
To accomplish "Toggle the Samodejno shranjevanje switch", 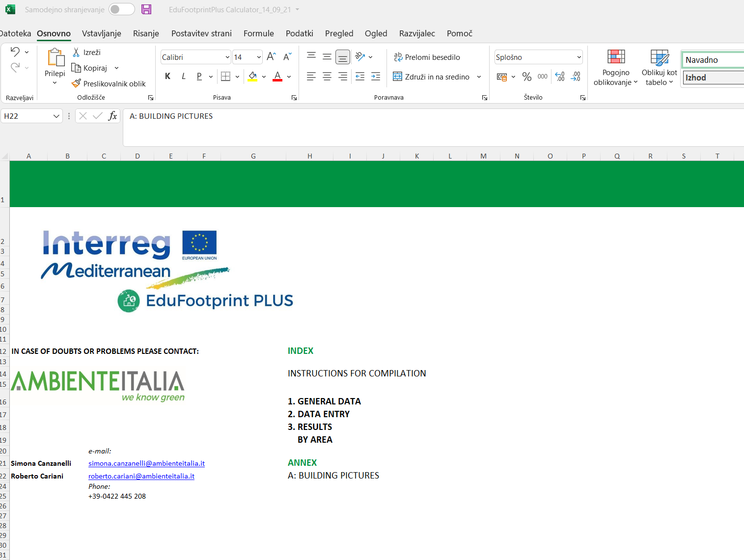I will [121, 9].
